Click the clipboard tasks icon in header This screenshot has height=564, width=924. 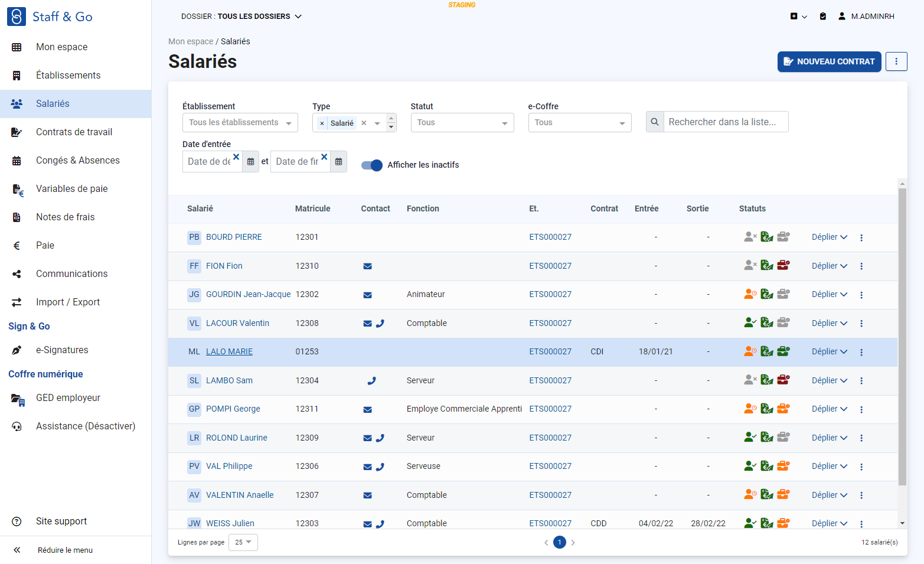tap(822, 17)
